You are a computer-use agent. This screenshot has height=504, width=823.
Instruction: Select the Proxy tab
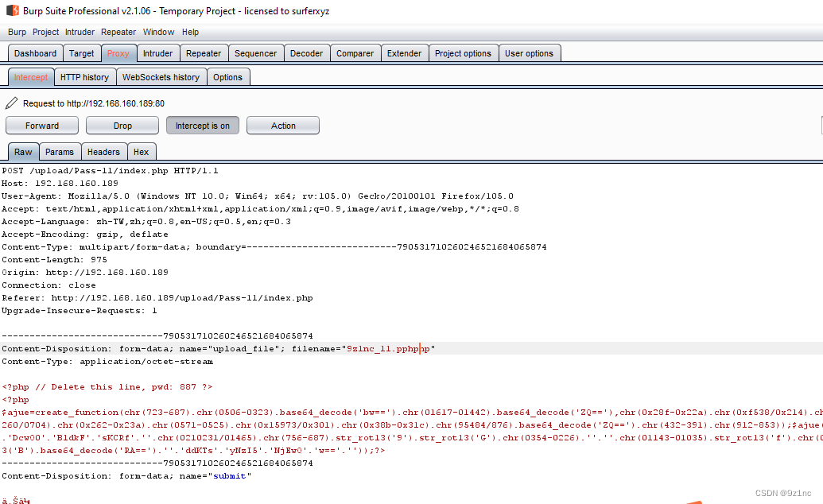coord(118,53)
